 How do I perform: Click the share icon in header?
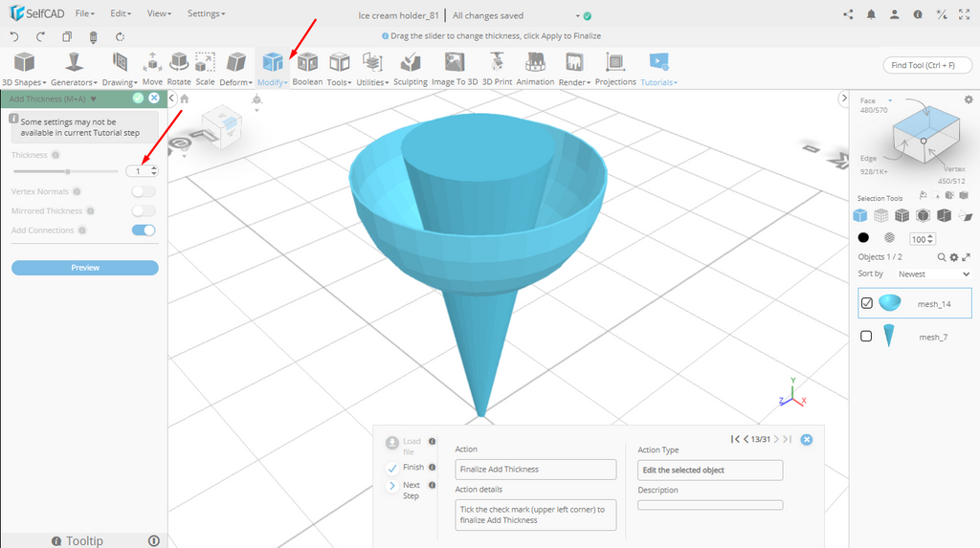coord(848,14)
